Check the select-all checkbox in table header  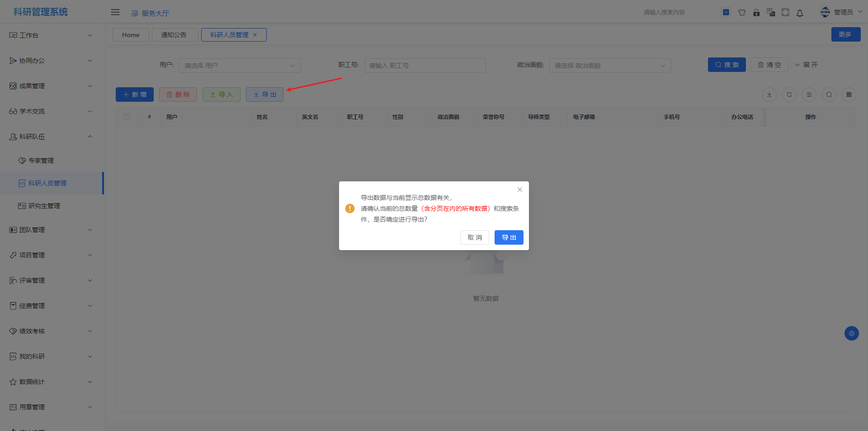pyautogui.click(x=127, y=117)
